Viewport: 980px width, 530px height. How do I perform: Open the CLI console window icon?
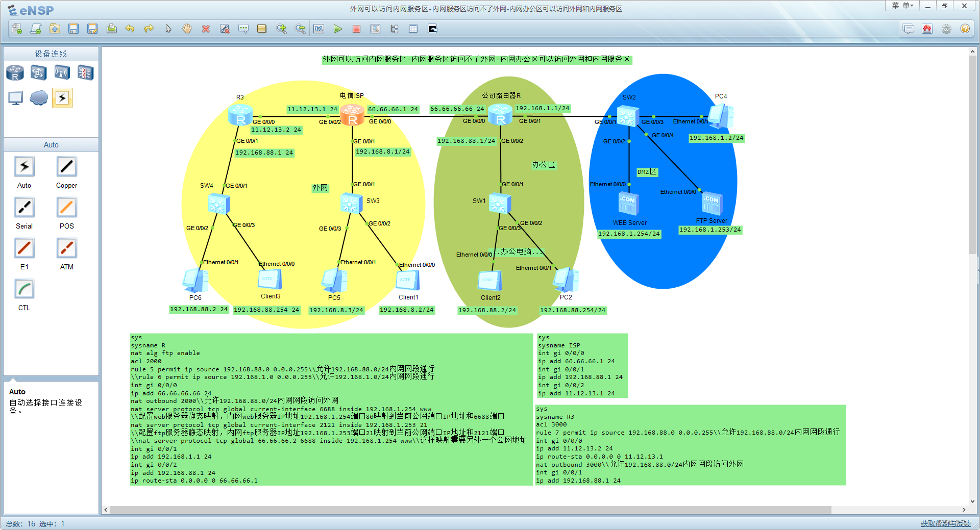pyautogui.click(x=432, y=29)
